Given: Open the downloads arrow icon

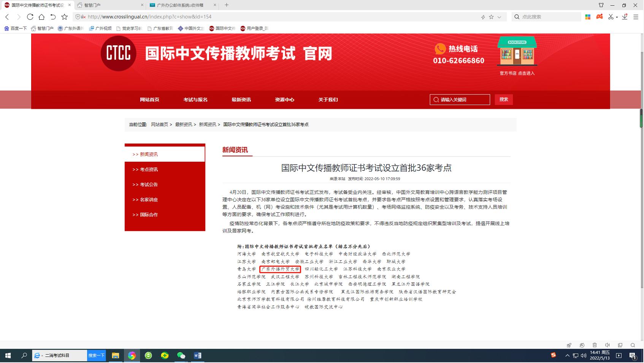Looking at the screenshot, I should 625,17.
